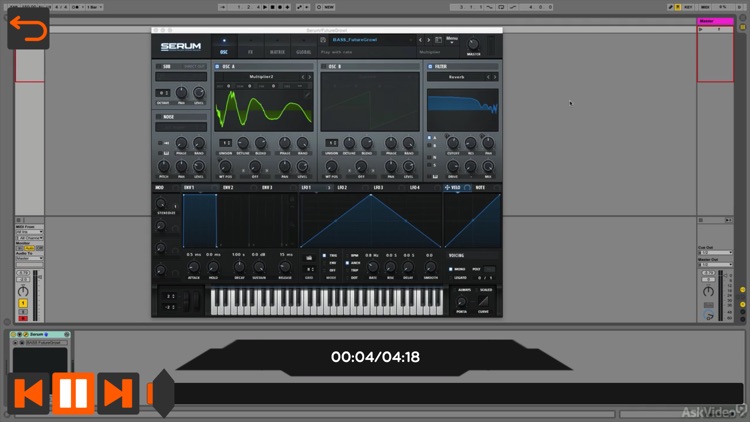Skip to the next video chapter
The image size is (750, 422).
[x=118, y=393]
